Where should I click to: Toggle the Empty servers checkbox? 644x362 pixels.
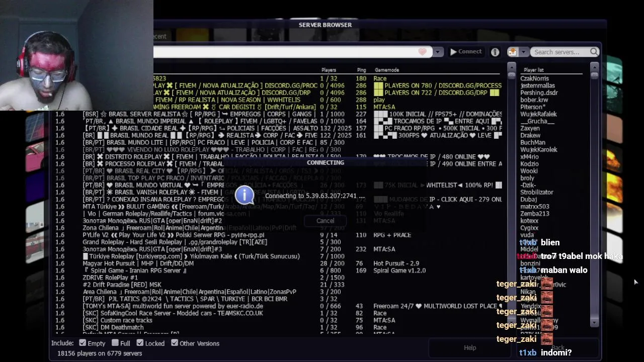83,343
